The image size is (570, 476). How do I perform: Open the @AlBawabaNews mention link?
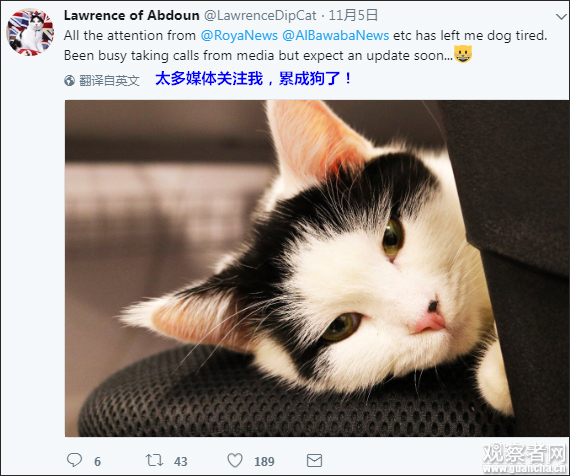[x=336, y=35]
